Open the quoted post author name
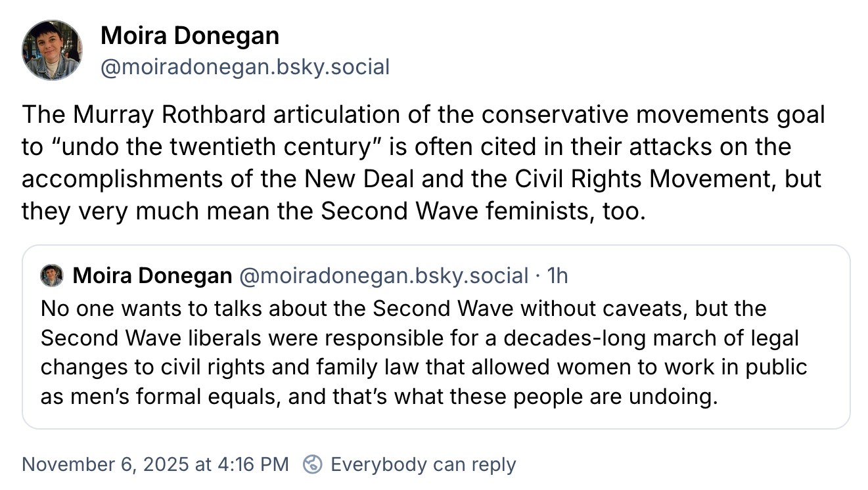 (152, 276)
